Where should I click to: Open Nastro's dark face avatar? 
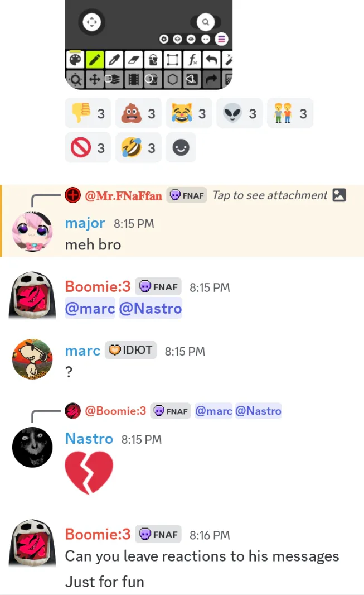(32, 447)
